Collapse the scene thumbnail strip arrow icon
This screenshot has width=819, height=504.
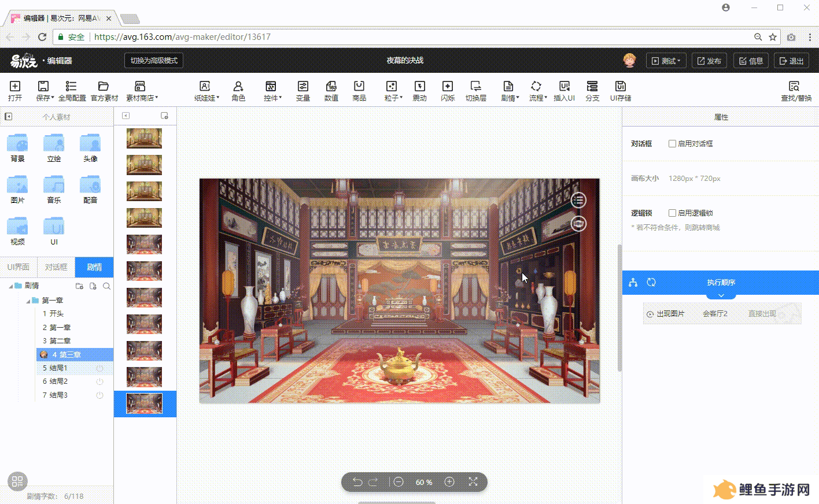(x=126, y=116)
